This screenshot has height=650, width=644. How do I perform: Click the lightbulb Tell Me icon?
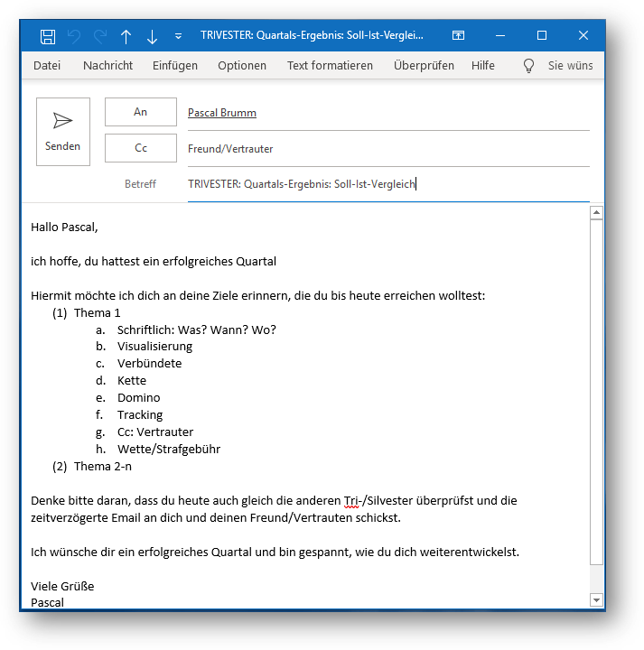(x=528, y=66)
